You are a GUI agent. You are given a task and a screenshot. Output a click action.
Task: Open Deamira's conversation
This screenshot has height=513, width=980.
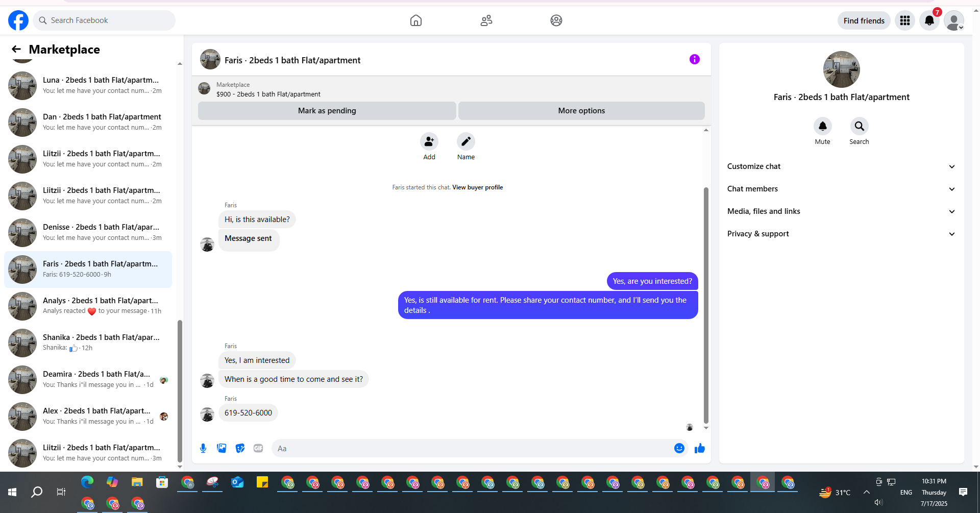[x=88, y=380]
